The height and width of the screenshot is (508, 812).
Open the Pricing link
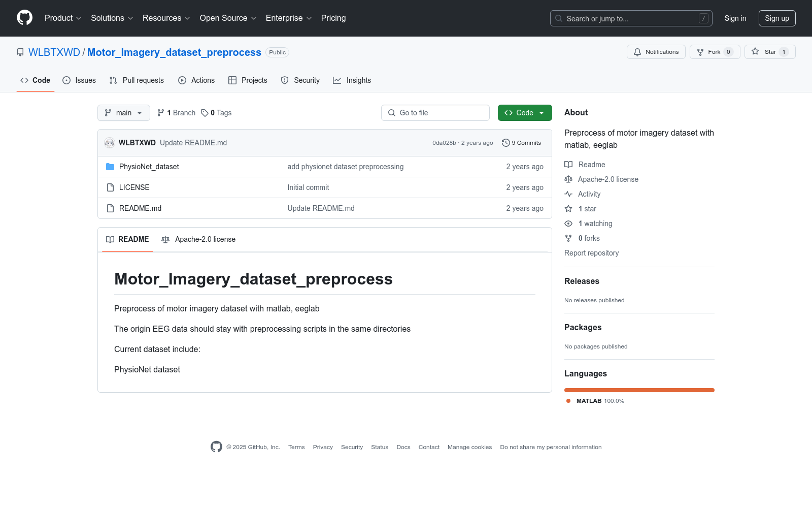[333, 18]
